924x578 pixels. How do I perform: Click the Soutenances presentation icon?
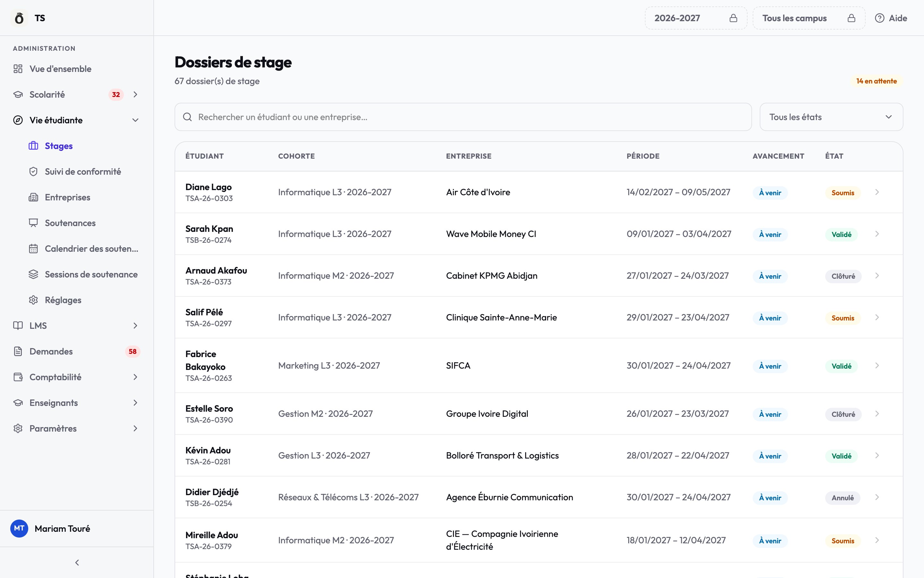pos(34,223)
